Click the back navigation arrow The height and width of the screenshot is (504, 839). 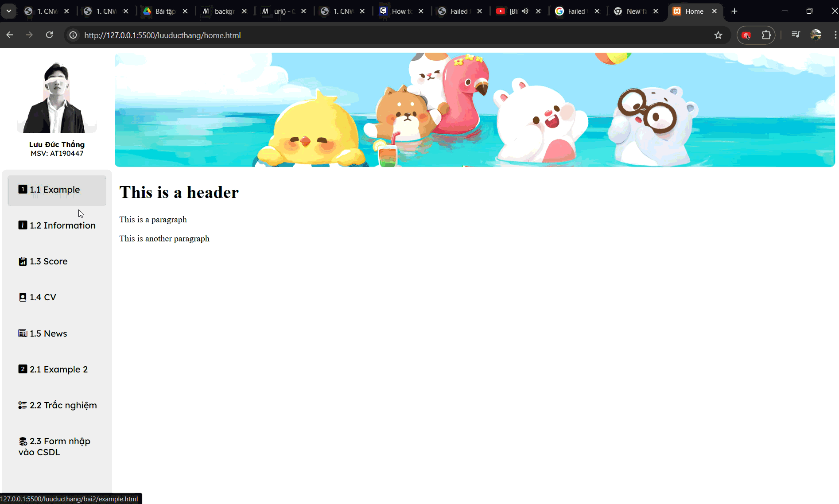coord(10,35)
